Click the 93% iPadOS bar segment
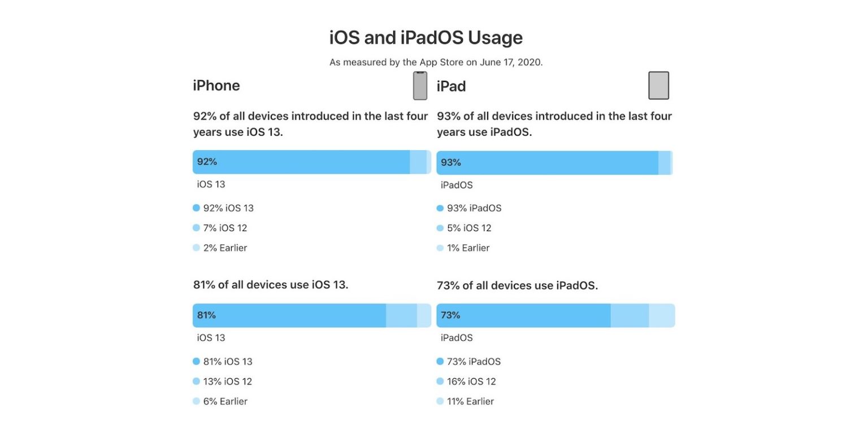Screen dimensions: 868x434 [547, 163]
